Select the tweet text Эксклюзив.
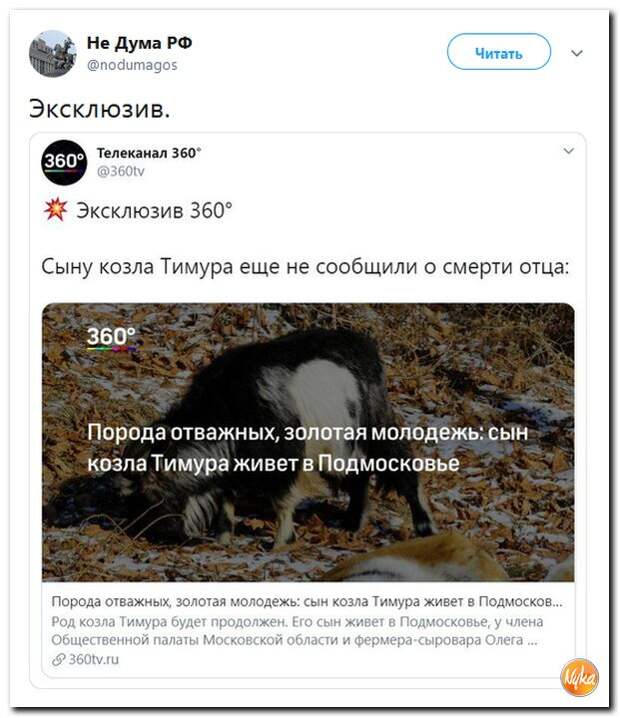This screenshot has height=718, width=620. point(99,109)
